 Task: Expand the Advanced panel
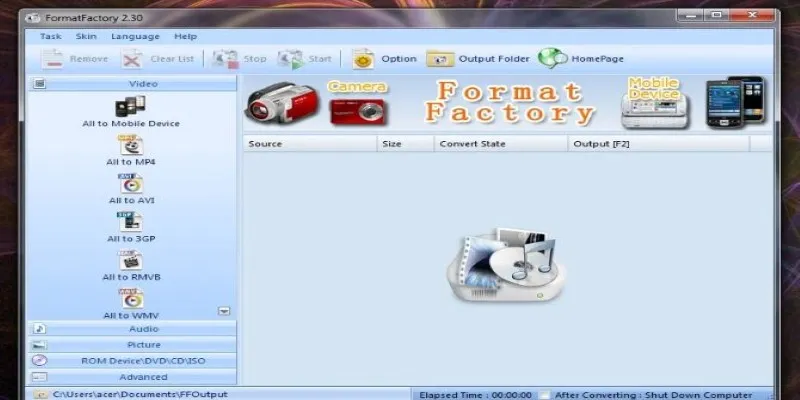(133, 377)
